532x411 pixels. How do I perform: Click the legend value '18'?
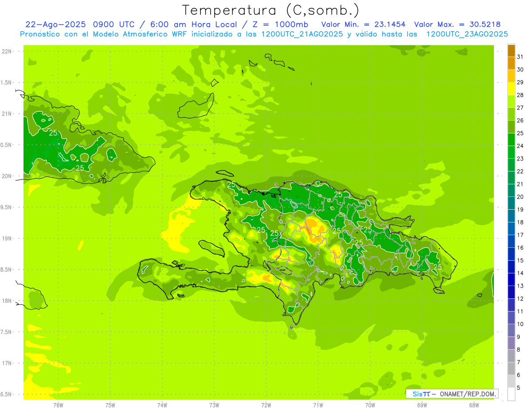[520, 223]
